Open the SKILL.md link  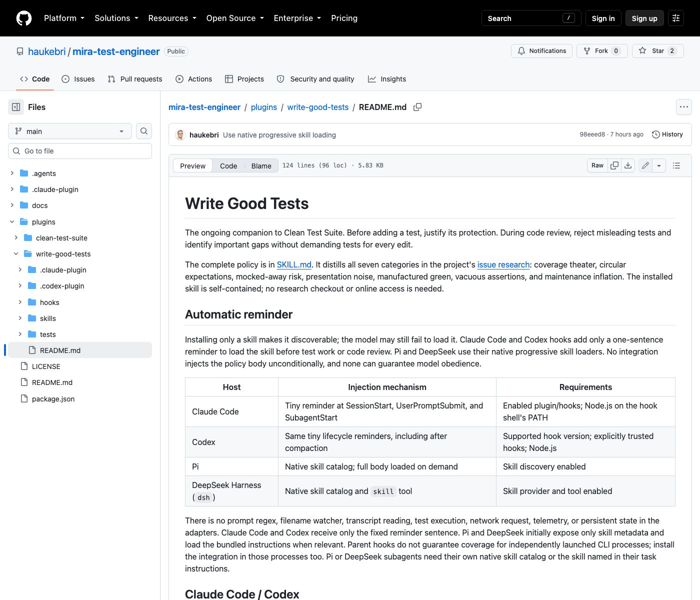[x=294, y=264]
